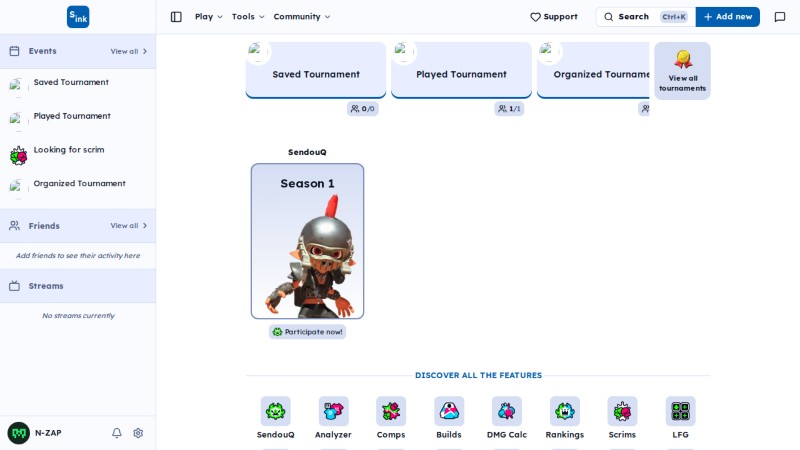Select Played Tournament in sidebar
The image size is (800, 450).
pyautogui.click(x=72, y=116)
